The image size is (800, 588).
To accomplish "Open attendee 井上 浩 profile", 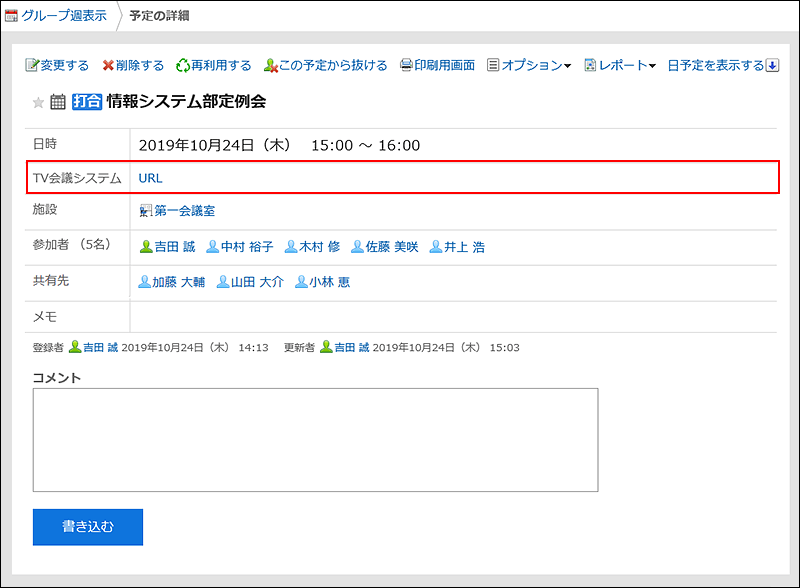I will pyautogui.click(x=464, y=247).
